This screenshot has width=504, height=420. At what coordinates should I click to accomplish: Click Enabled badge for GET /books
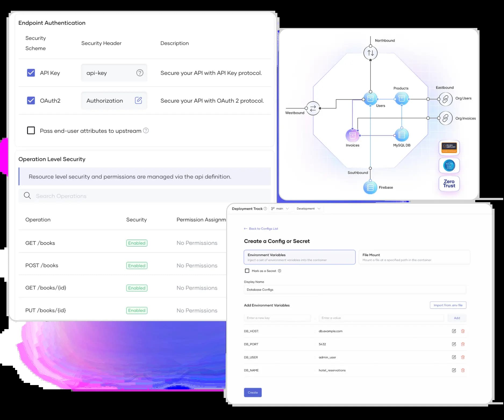(137, 243)
